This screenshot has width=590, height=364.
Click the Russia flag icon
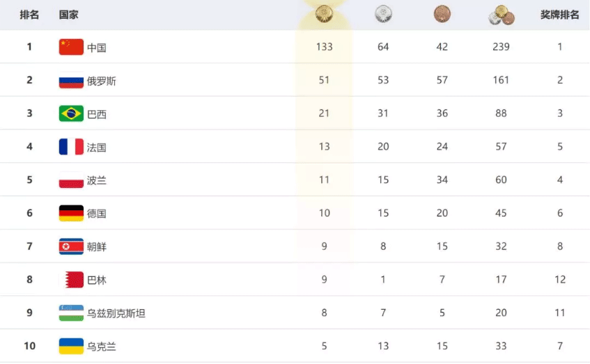pos(71,81)
